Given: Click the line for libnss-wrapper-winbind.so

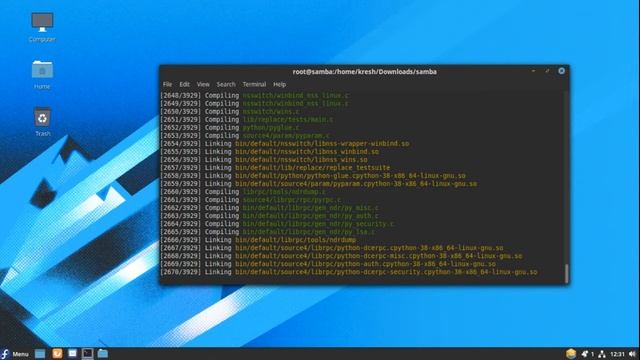Looking at the screenshot, I should tap(284, 144).
